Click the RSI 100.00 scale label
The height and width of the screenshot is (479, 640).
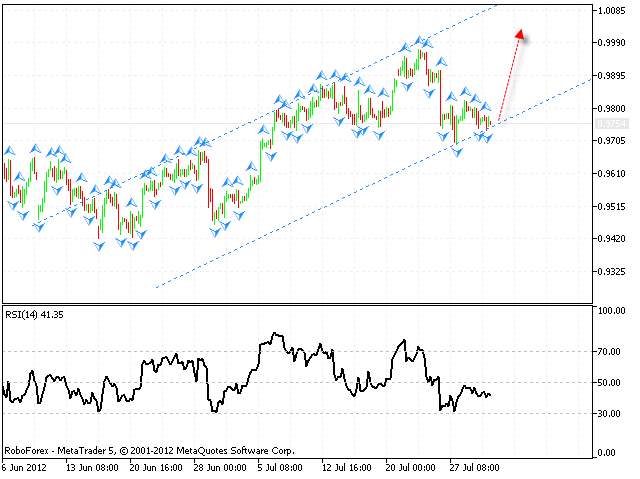tap(611, 311)
